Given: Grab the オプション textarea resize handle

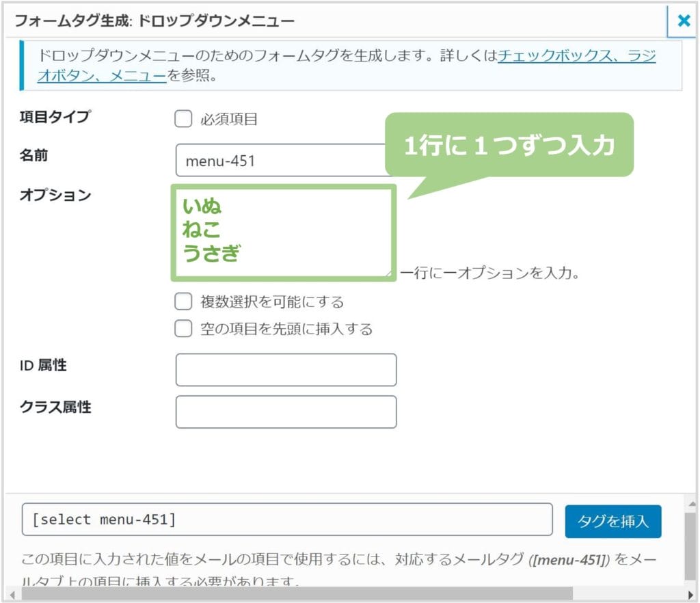Looking at the screenshot, I should tap(388, 273).
